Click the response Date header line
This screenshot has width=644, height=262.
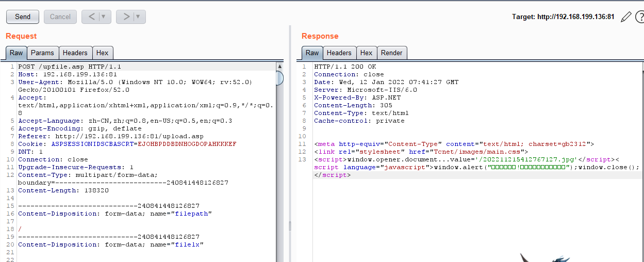(x=386, y=82)
